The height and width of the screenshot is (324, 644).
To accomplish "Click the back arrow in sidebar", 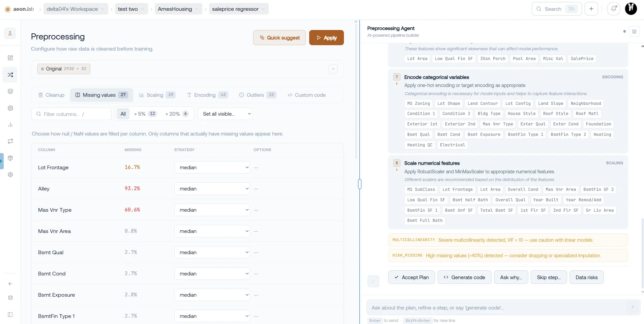I will (x=10, y=284).
